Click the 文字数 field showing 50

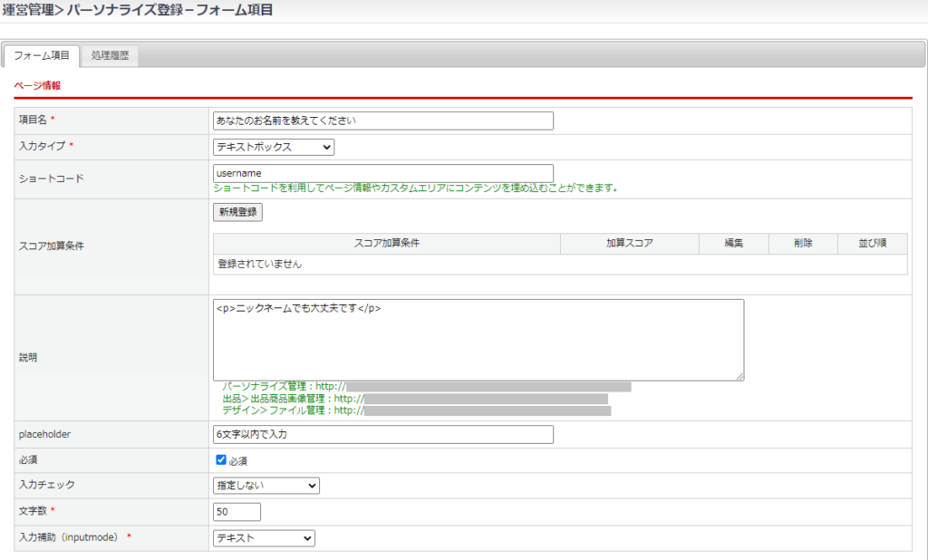tap(237, 512)
